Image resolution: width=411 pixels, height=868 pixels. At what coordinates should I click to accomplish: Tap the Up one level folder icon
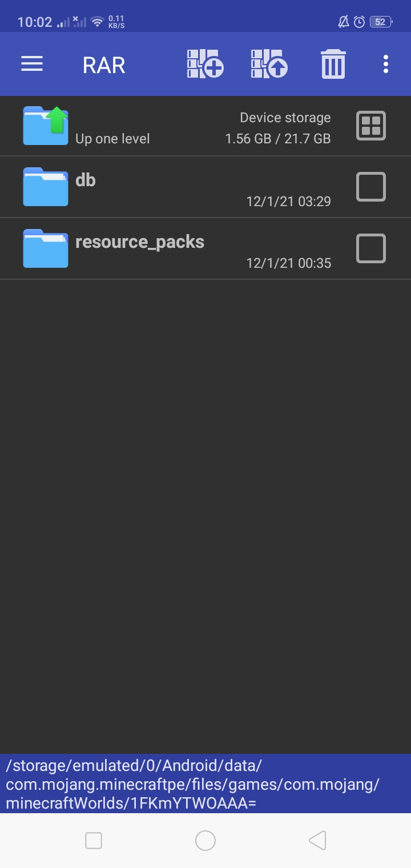[x=46, y=126]
